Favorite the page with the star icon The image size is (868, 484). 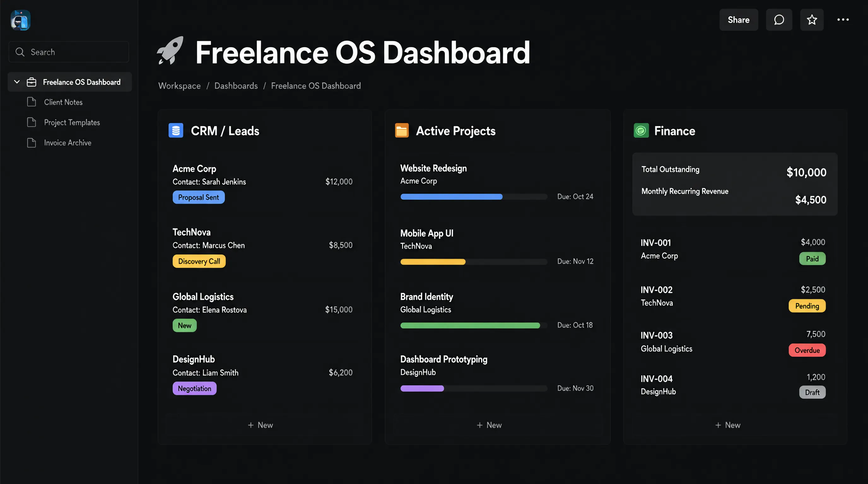(x=812, y=20)
